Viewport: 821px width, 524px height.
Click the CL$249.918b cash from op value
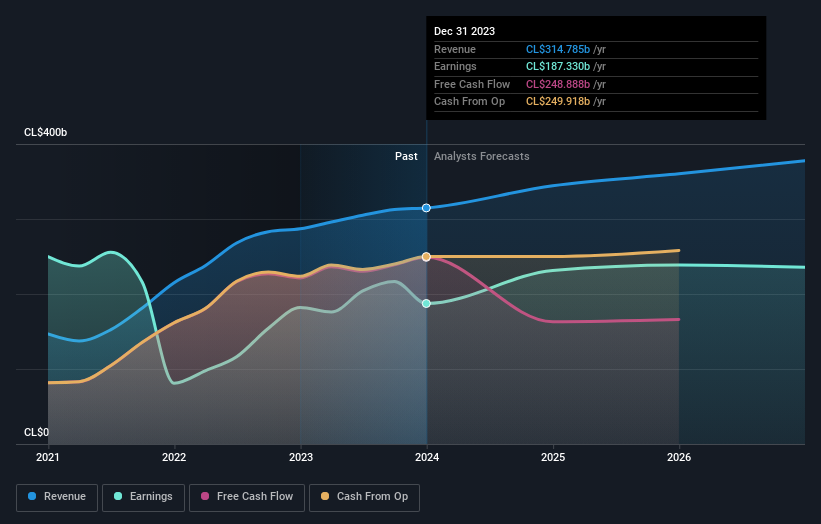558,102
